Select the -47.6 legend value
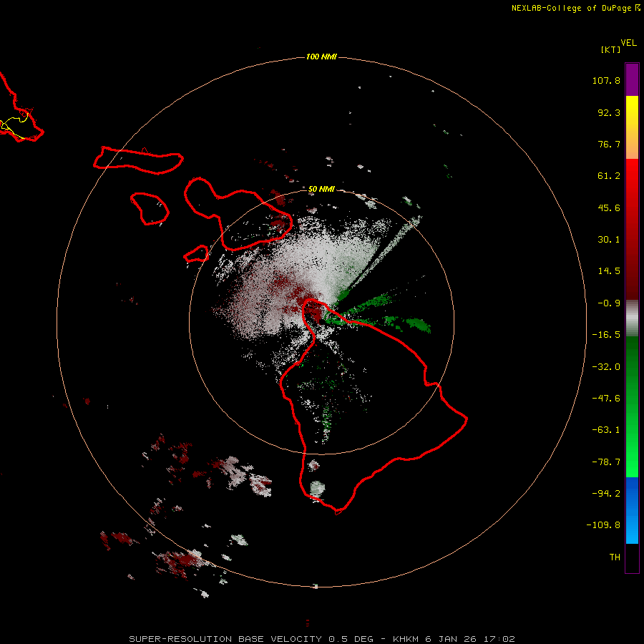The width and height of the screenshot is (644, 644). (606, 399)
